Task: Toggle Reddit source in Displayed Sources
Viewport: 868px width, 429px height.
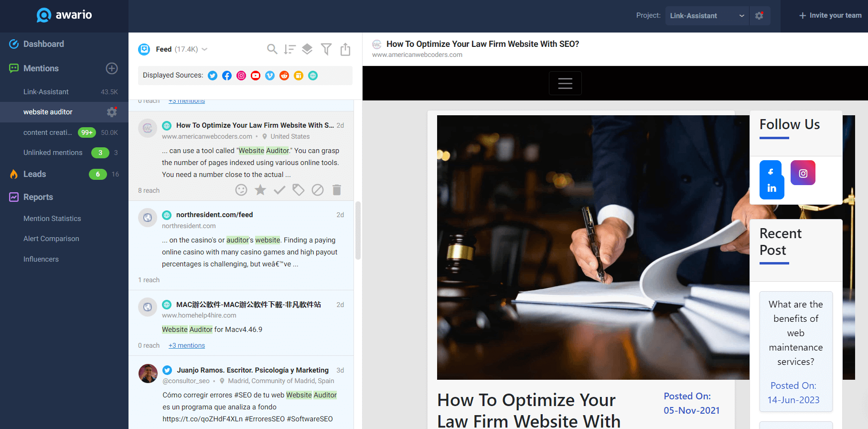Action: pyautogui.click(x=284, y=76)
